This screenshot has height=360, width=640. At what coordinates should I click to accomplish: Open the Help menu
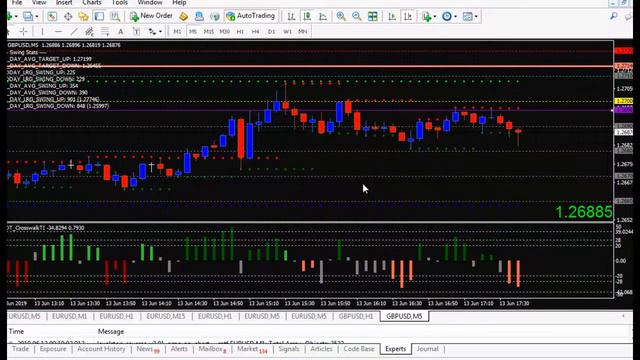pos(179,2)
